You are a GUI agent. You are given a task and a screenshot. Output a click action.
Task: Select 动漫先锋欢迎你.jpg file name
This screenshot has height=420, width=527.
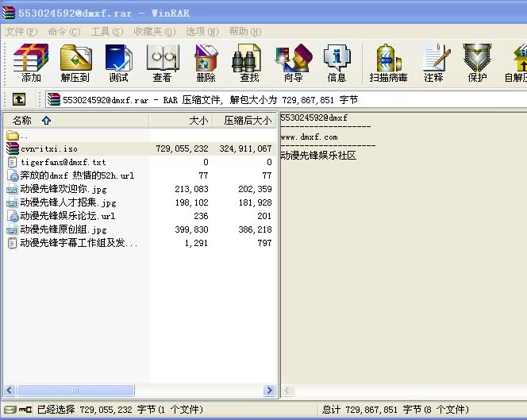click(x=63, y=189)
